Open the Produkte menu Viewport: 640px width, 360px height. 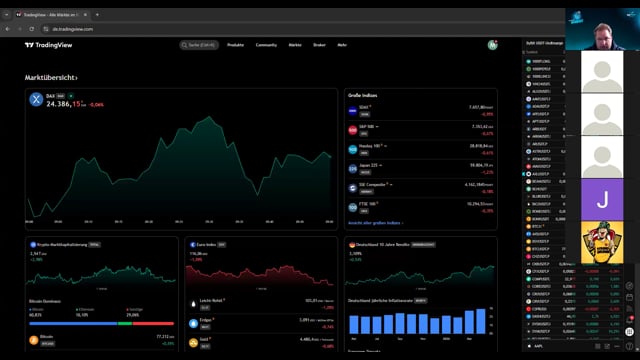236,45
